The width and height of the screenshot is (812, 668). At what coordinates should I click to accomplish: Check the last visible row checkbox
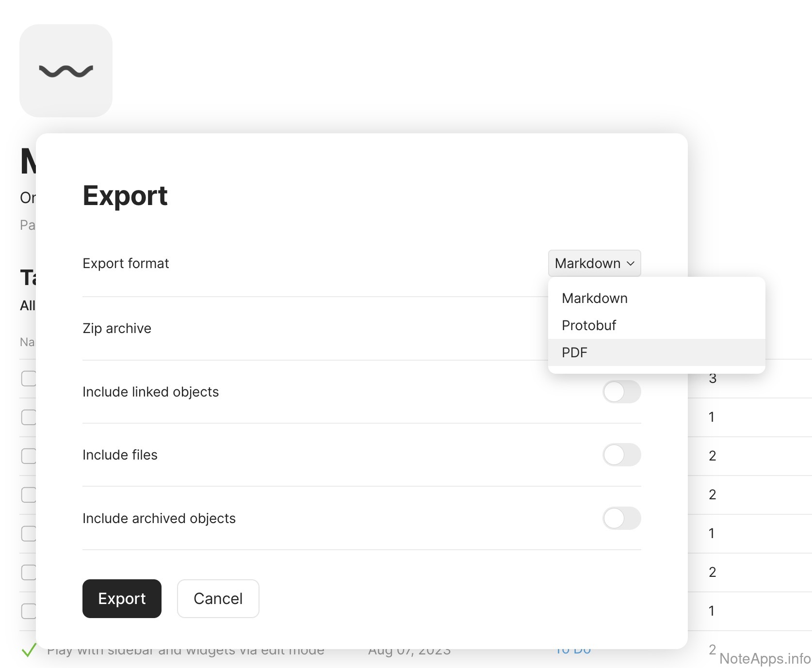(29, 611)
